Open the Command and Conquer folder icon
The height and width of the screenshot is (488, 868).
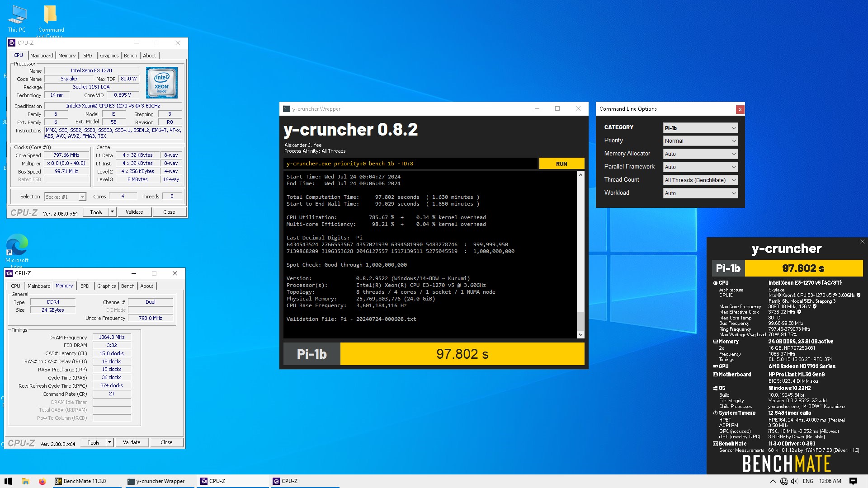(51, 20)
